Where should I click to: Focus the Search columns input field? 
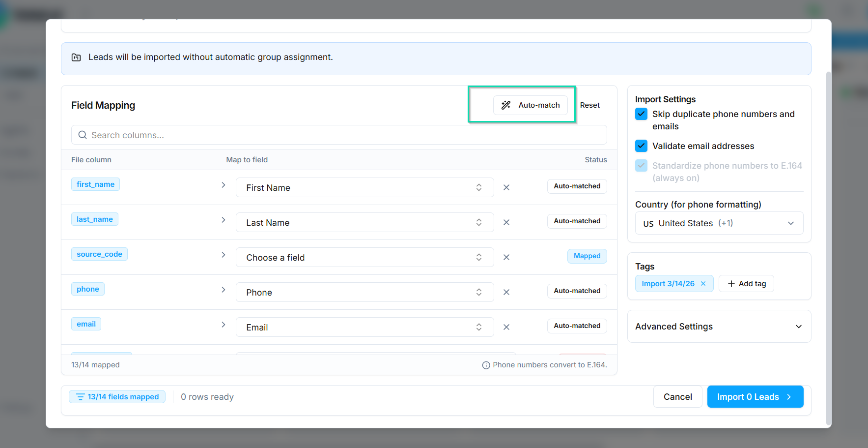(339, 135)
